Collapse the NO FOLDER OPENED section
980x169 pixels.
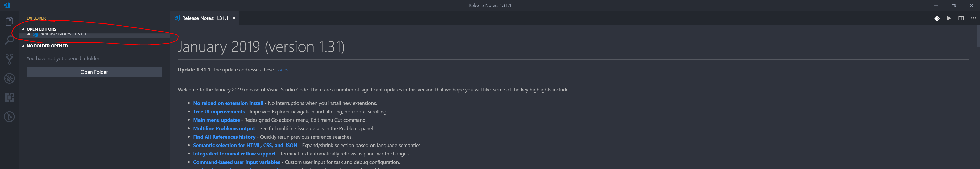(x=23, y=46)
